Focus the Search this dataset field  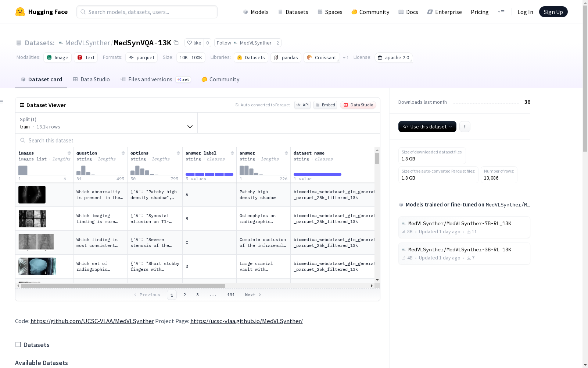198,140
